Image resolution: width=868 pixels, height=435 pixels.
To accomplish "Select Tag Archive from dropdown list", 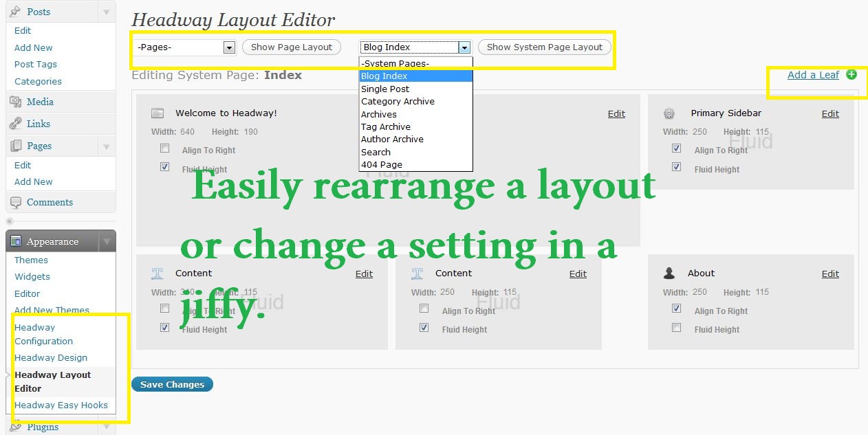I will [416, 126].
